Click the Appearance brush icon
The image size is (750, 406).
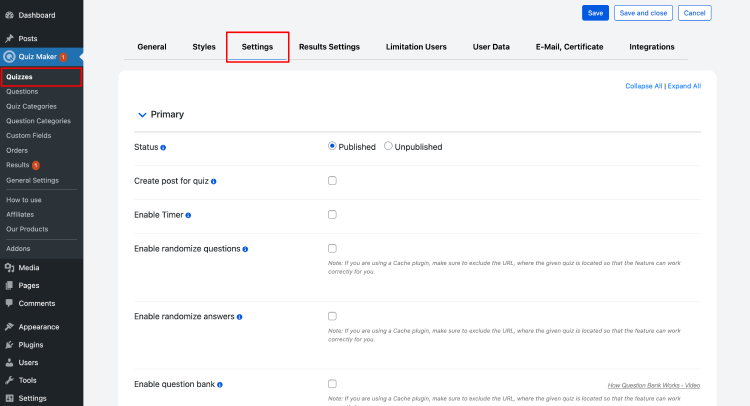coord(9,327)
